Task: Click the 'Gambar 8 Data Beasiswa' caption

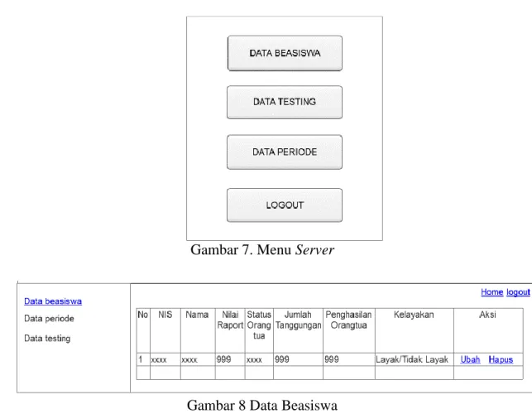Action: 262,405
